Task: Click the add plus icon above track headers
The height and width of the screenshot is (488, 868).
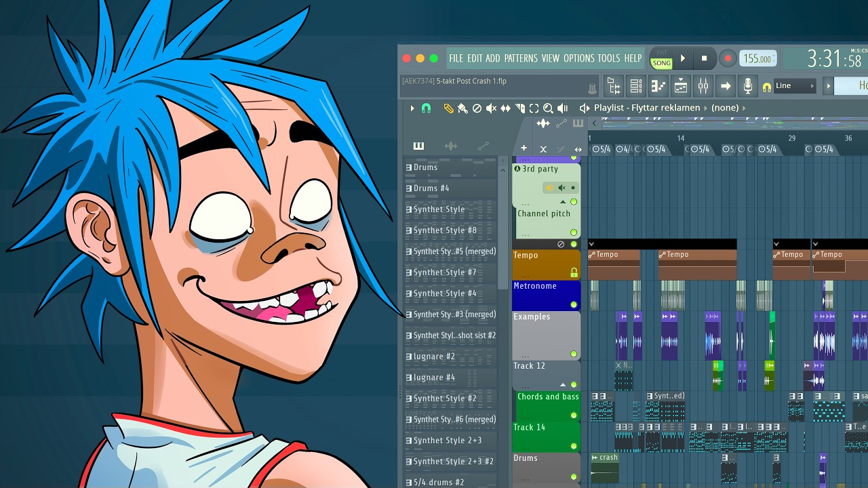Action: pos(524,148)
